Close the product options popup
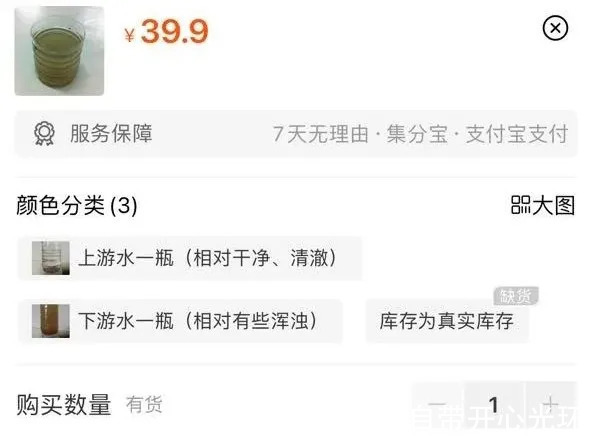This screenshot has height=438, width=592. click(555, 28)
